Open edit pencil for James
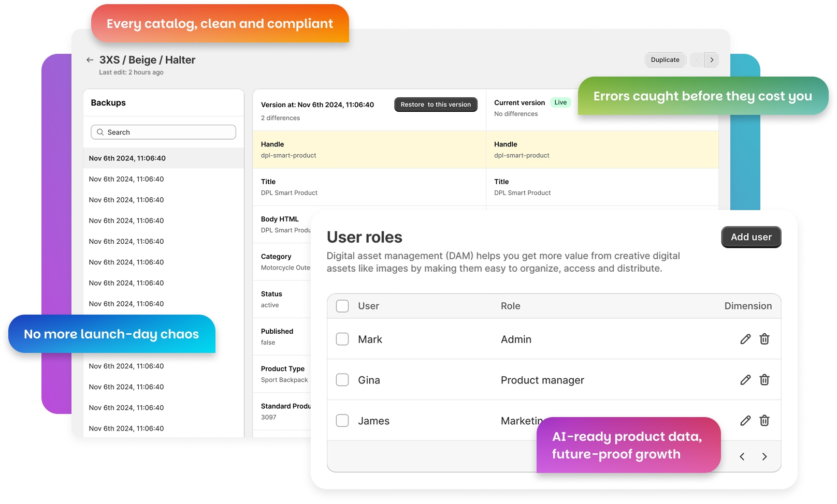Image resolution: width=837 pixels, height=504 pixels. click(745, 421)
